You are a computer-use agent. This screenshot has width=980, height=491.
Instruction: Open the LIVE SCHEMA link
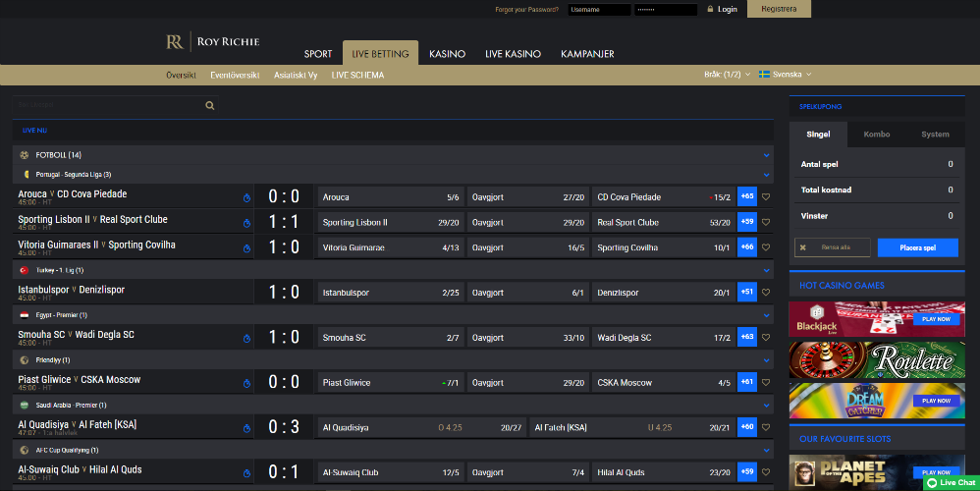coord(357,75)
